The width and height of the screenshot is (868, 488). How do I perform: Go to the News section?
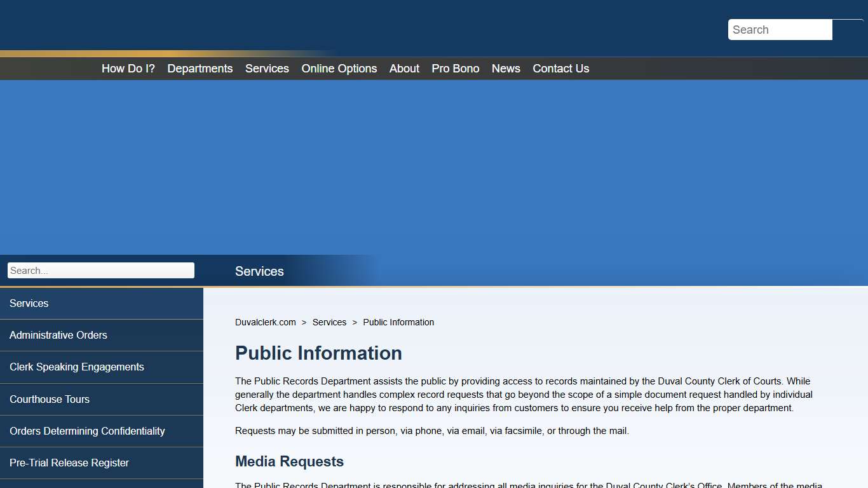pyautogui.click(x=505, y=68)
